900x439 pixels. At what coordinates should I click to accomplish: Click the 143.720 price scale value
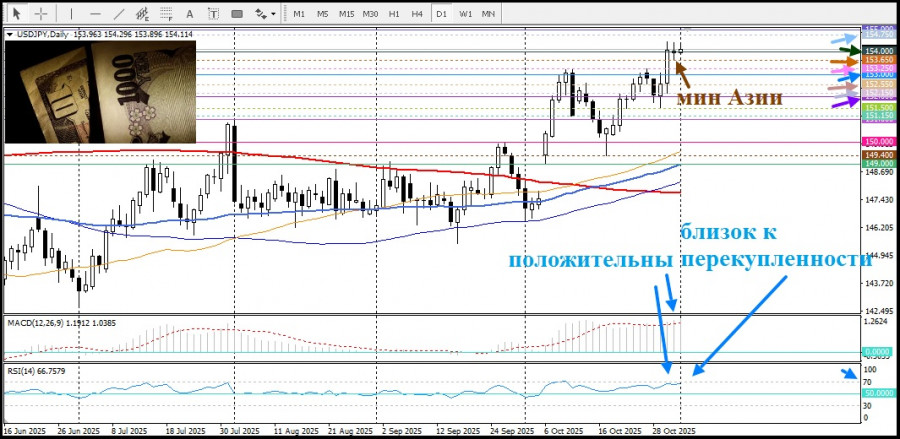(878, 283)
